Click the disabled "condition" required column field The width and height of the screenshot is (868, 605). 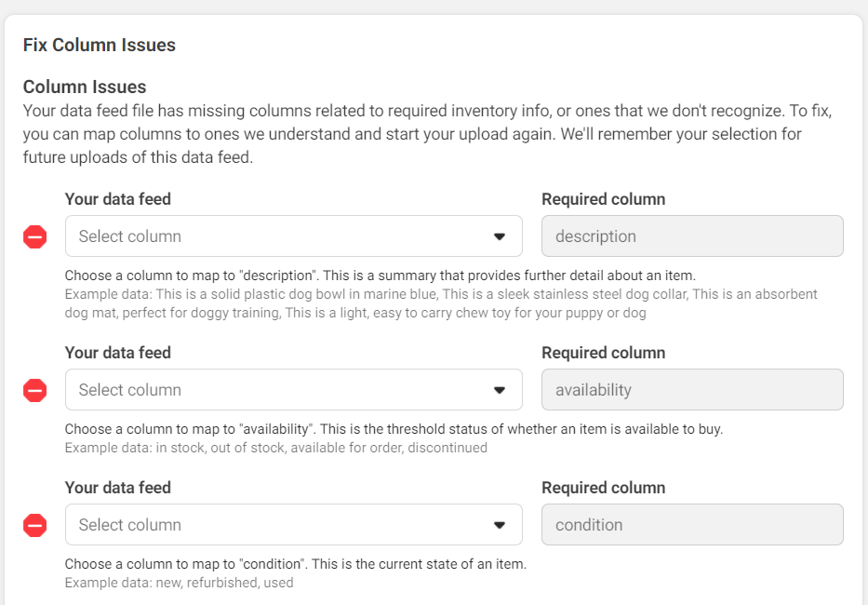coord(691,525)
